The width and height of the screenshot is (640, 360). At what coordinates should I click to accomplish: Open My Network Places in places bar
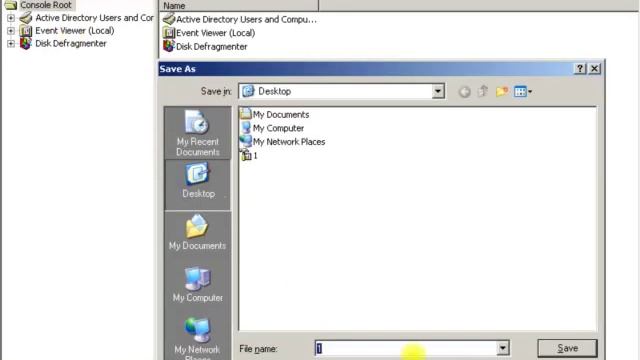(198, 338)
